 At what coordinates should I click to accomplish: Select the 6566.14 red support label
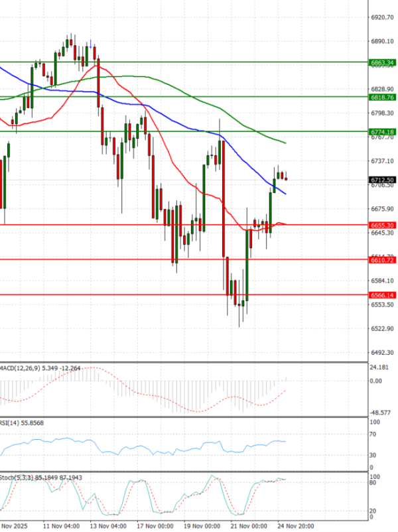point(382,295)
